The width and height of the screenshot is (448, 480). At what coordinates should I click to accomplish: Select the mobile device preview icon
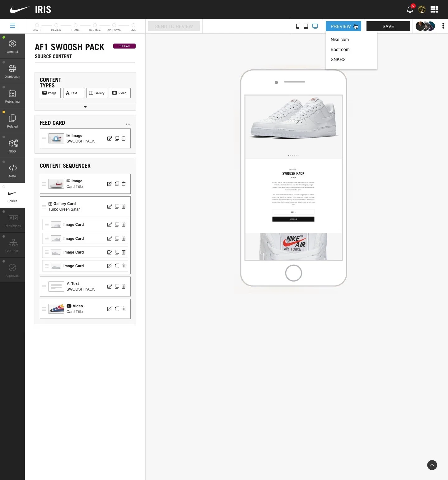coord(297,26)
